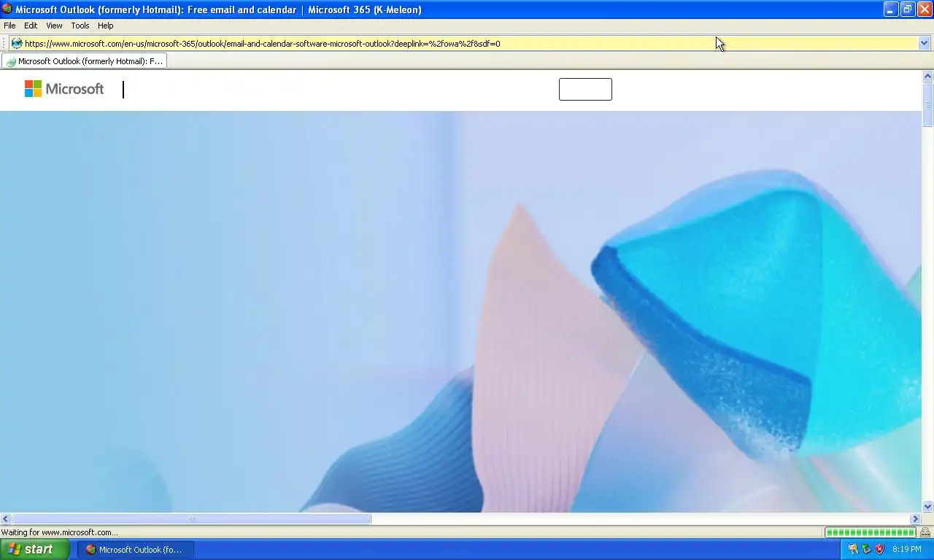Click the security lock icon in status bar

click(x=925, y=532)
